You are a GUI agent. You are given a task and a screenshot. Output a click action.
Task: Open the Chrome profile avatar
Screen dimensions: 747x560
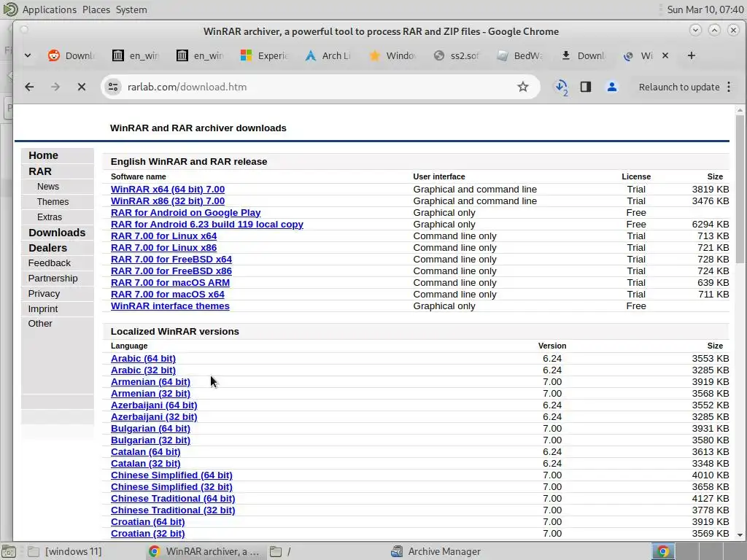(x=612, y=87)
